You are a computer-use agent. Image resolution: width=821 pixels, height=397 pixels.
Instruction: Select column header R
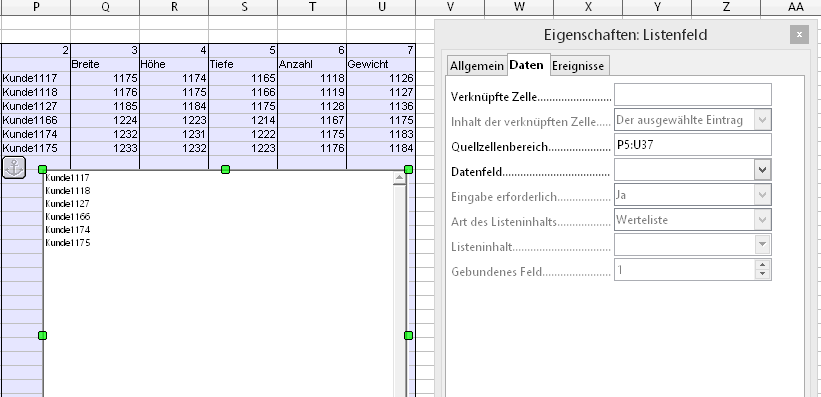pos(174,7)
